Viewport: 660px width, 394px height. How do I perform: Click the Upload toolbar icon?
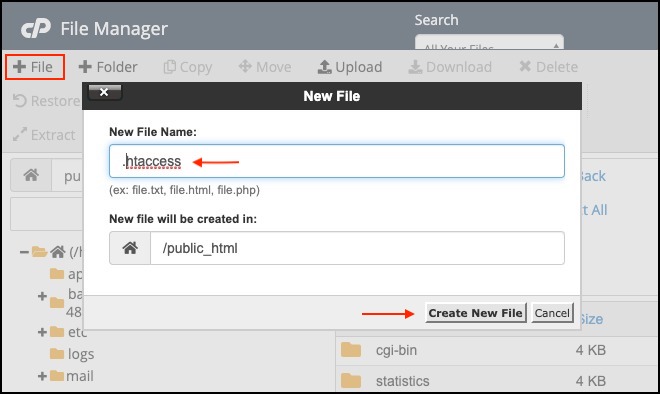(x=325, y=67)
